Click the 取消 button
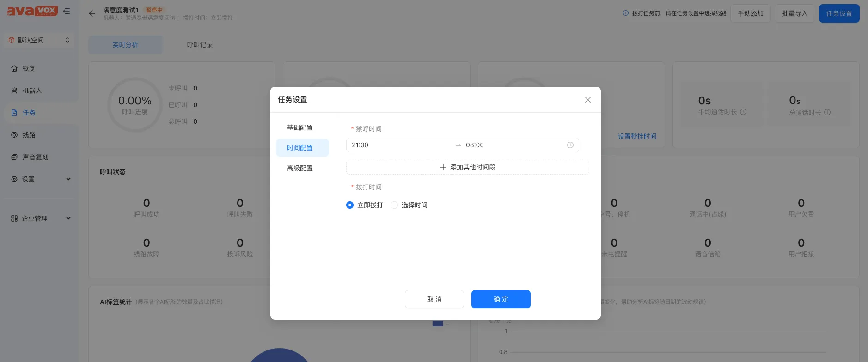This screenshot has height=362, width=868. pyautogui.click(x=434, y=299)
